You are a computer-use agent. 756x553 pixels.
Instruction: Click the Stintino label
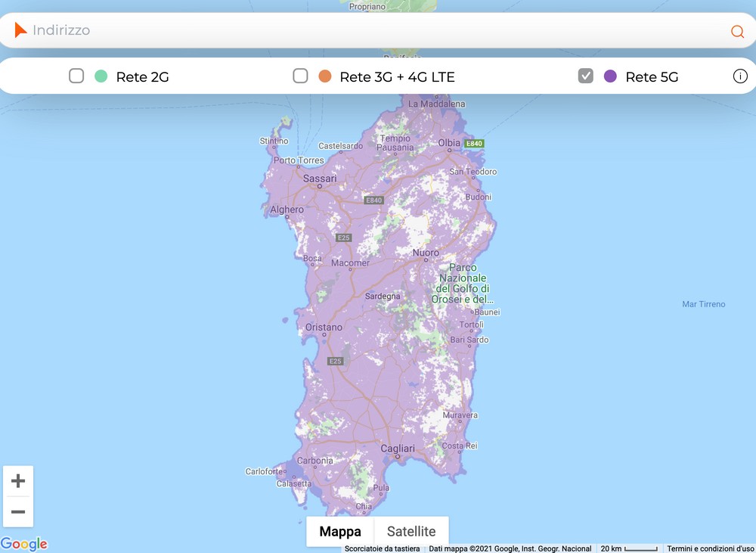point(274,141)
